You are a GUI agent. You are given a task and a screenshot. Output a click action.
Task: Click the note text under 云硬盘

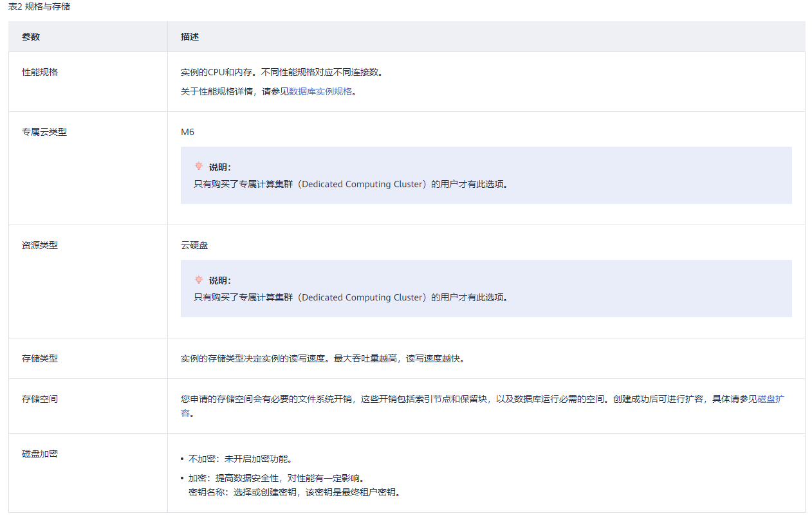[351, 297]
